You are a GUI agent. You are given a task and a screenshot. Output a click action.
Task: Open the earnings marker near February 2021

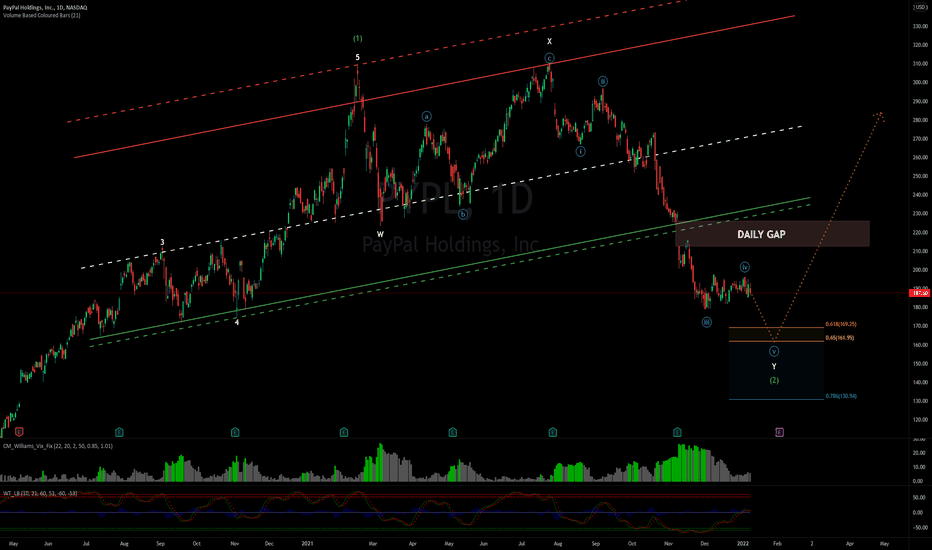pos(344,432)
